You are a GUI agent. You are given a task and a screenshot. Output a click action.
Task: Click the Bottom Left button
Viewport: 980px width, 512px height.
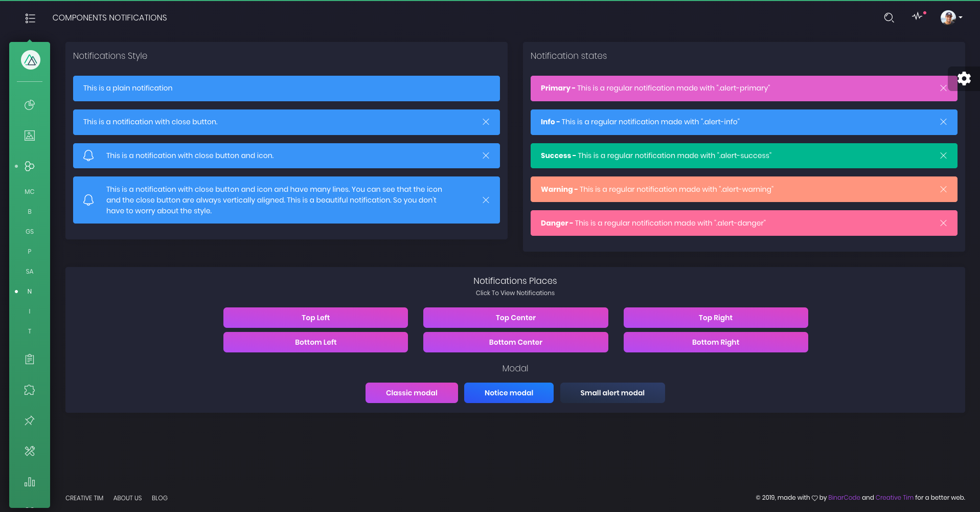point(315,342)
